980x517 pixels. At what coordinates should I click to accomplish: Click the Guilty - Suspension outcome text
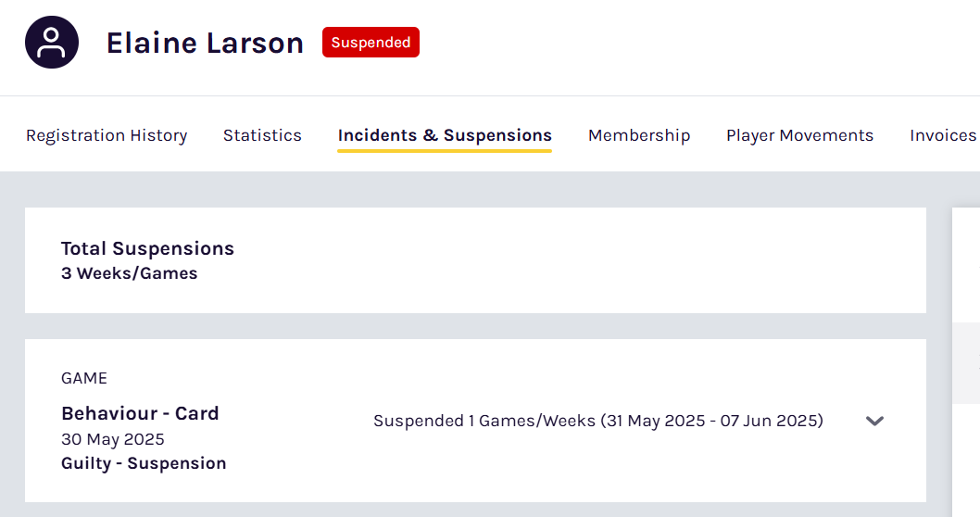click(144, 463)
